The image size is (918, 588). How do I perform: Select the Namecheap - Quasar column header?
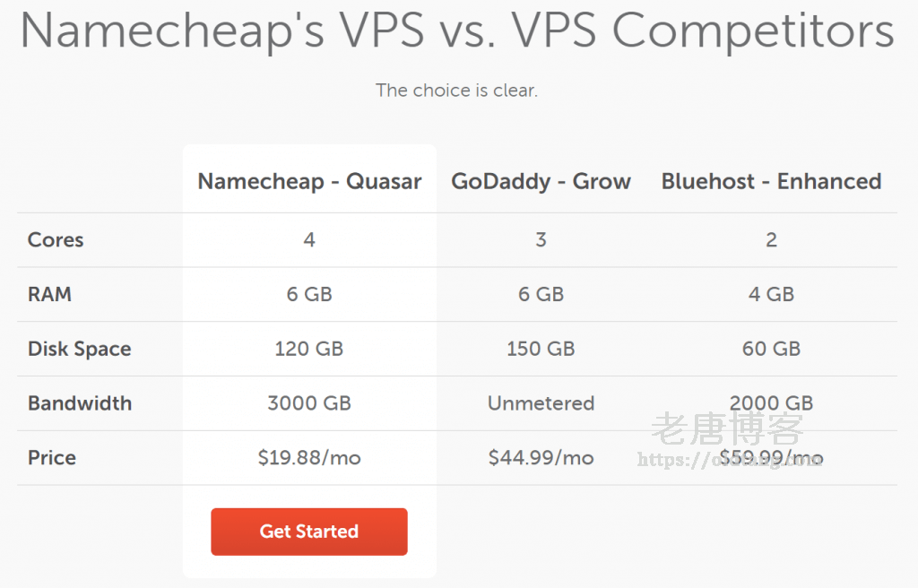pyautogui.click(x=309, y=181)
